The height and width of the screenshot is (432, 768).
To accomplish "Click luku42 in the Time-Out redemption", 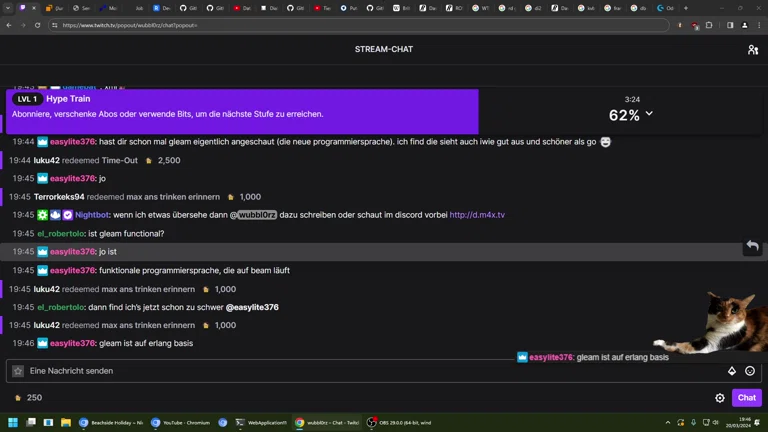I will [x=47, y=160].
